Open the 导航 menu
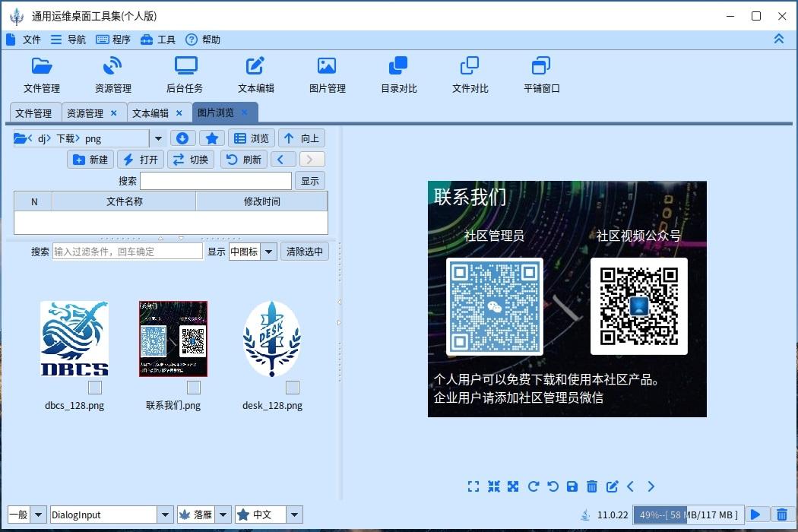Screen dimensions: 798x532 68,40
